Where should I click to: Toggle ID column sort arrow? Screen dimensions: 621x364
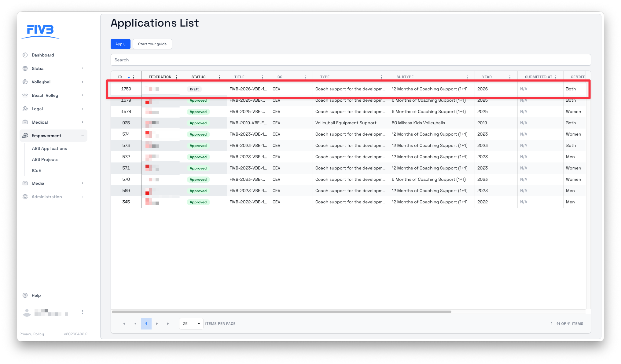tap(129, 77)
